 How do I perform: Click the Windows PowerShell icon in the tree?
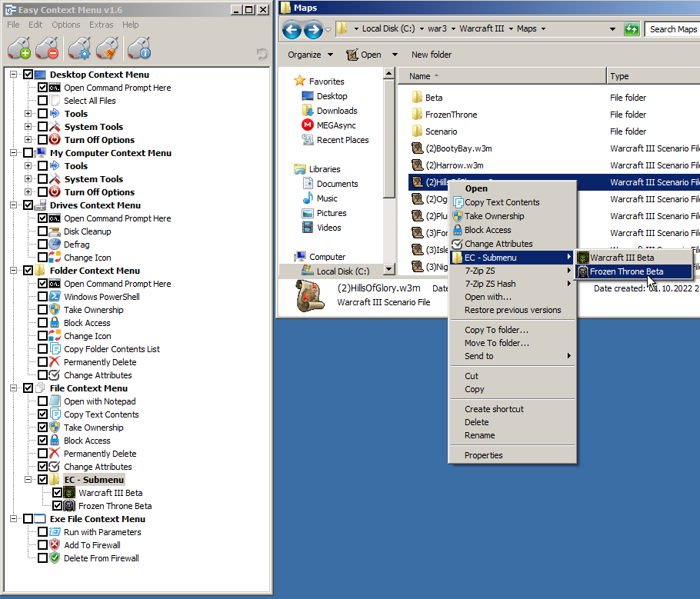point(55,296)
